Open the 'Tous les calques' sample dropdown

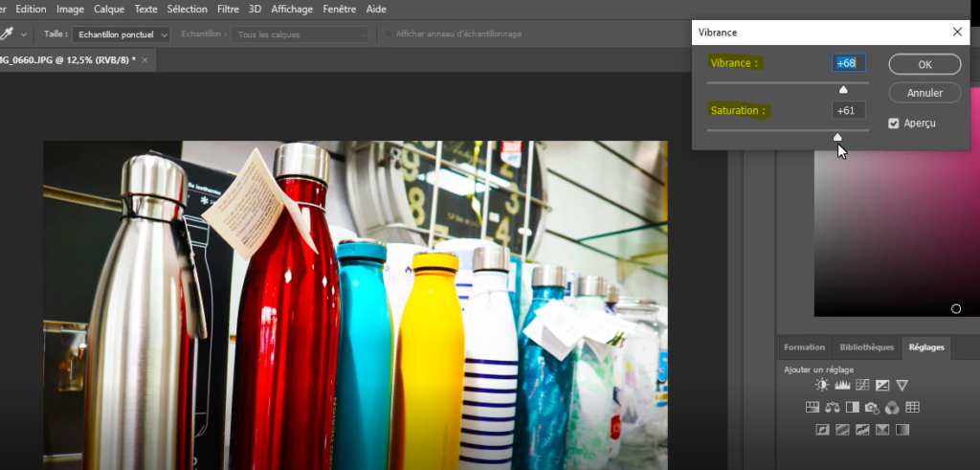tap(300, 34)
